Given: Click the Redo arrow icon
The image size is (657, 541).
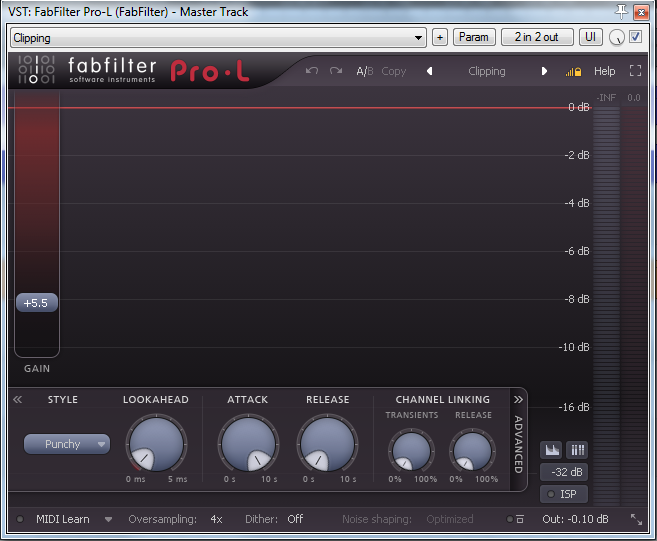Looking at the screenshot, I should (x=336, y=71).
